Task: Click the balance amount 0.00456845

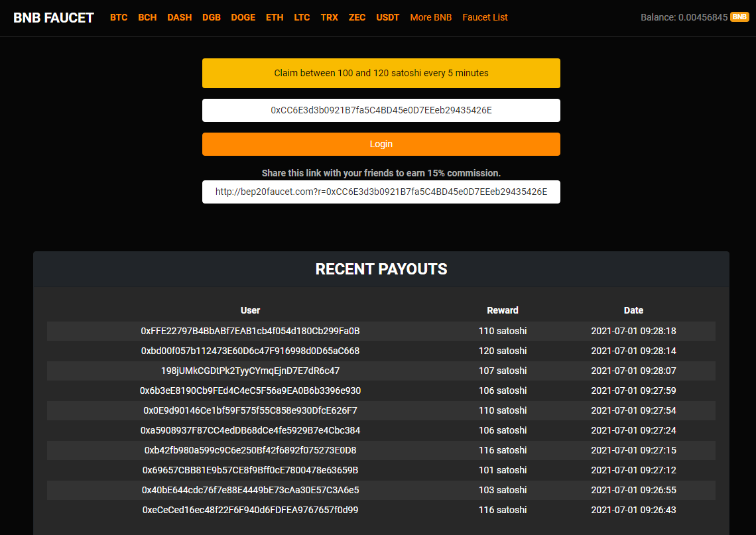Action: 702,17
